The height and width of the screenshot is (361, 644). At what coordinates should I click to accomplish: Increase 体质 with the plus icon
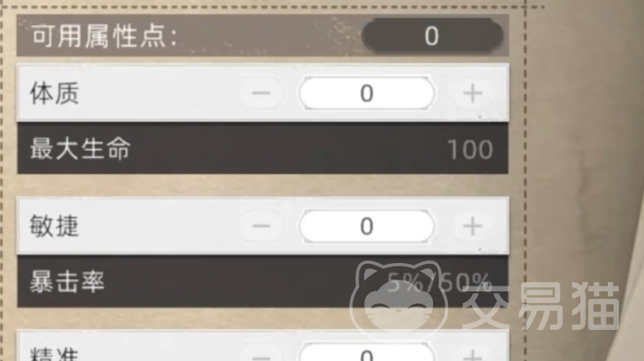pyautogui.click(x=472, y=93)
